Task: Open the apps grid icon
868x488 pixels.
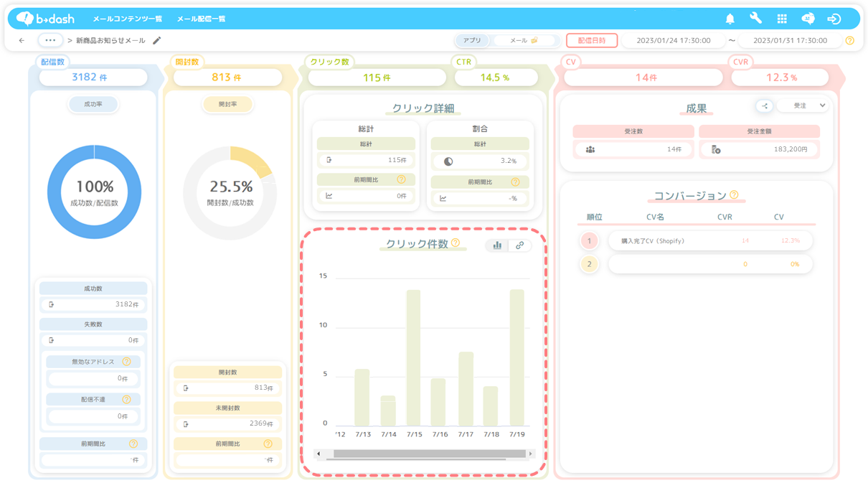Action: pos(782,19)
